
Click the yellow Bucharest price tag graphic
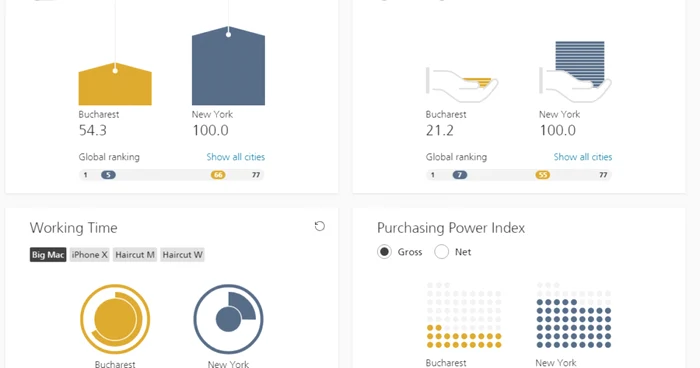[115, 84]
